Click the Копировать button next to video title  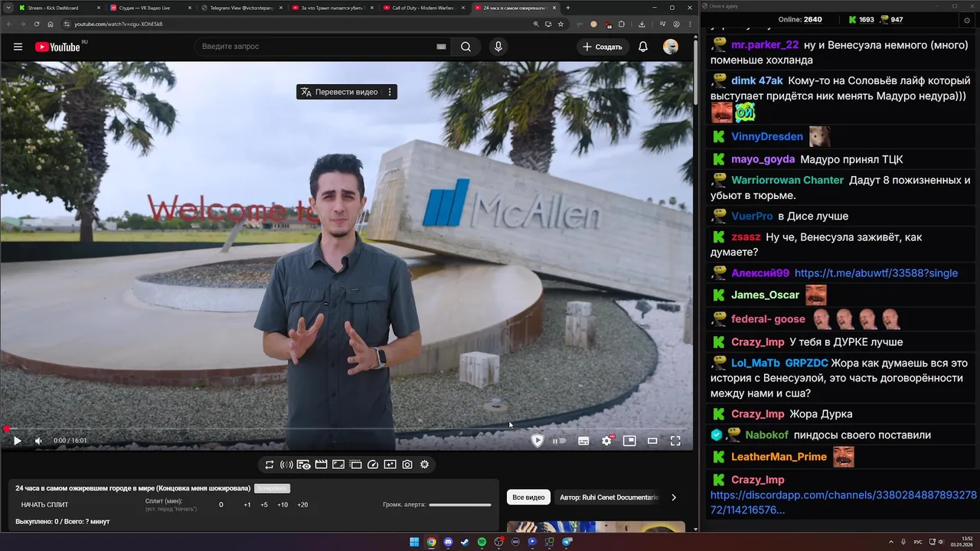coord(272,488)
